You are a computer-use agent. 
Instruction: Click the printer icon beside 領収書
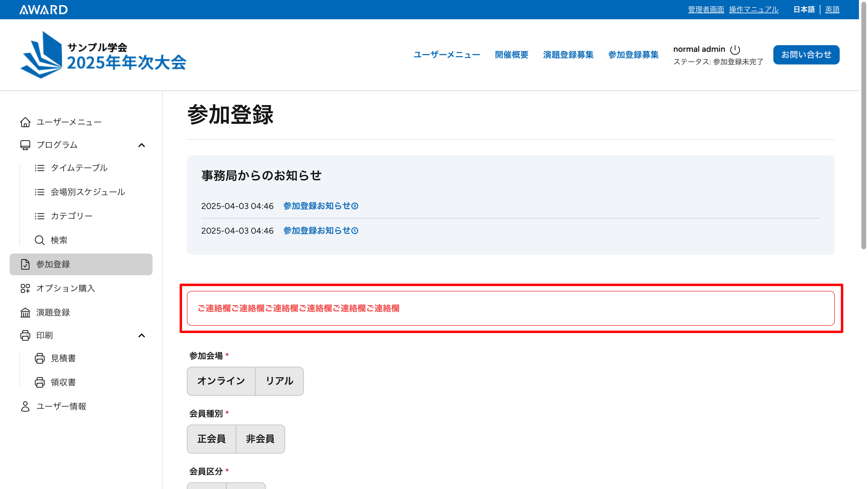(39, 383)
